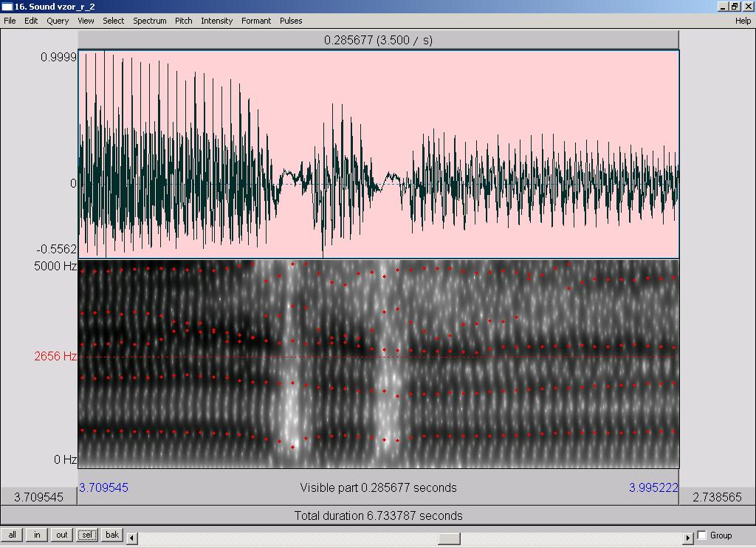Click the 'sel' zoom button
The width and height of the screenshot is (756, 548).
[87, 535]
